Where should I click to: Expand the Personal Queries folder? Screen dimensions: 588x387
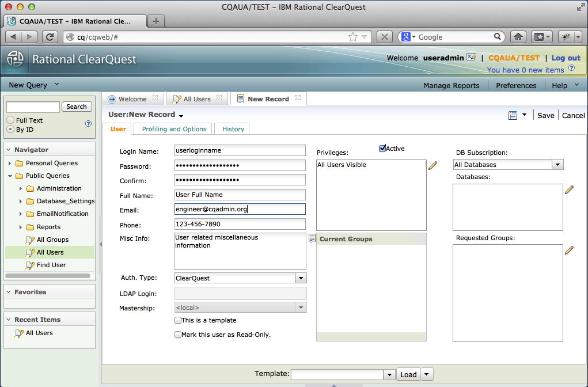(x=10, y=163)
